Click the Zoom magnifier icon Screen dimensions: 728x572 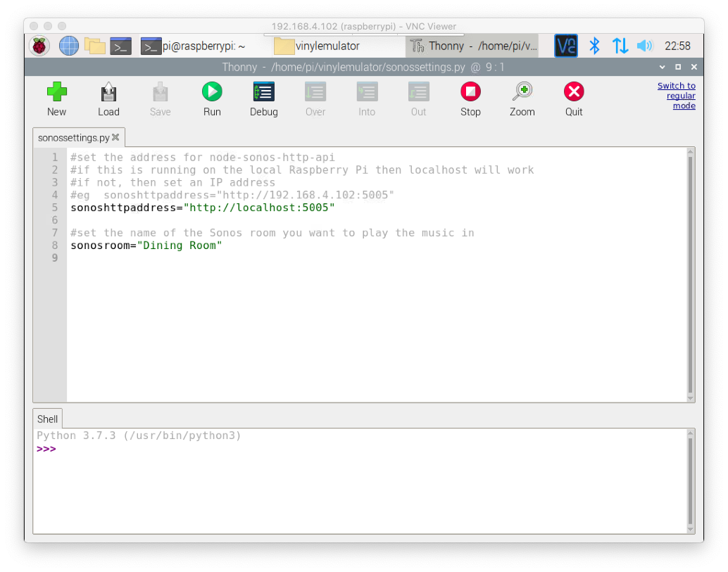click(x=522, y=92)
